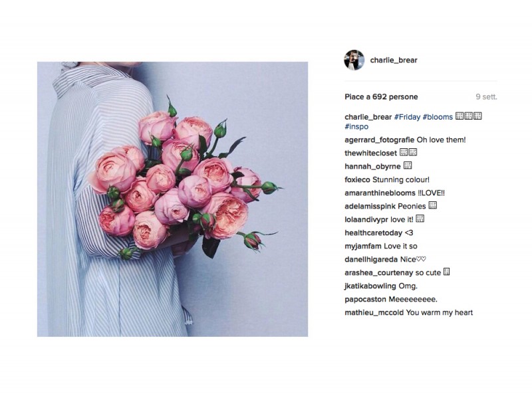Open agerrard_fotografie commenter profile
The height and width of the screenshot is (398, 532).
[x=379, y=140]
